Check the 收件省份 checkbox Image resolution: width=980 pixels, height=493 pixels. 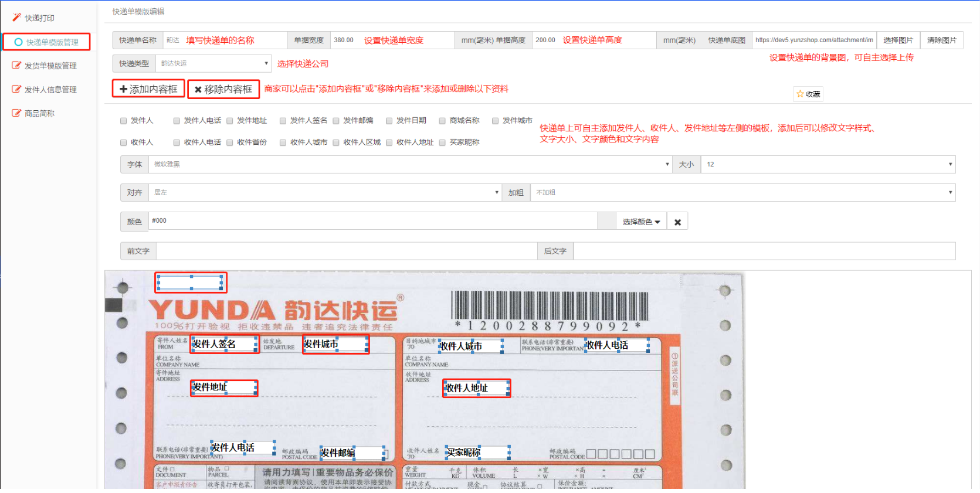pyautogui.click(x=230, y=142)
